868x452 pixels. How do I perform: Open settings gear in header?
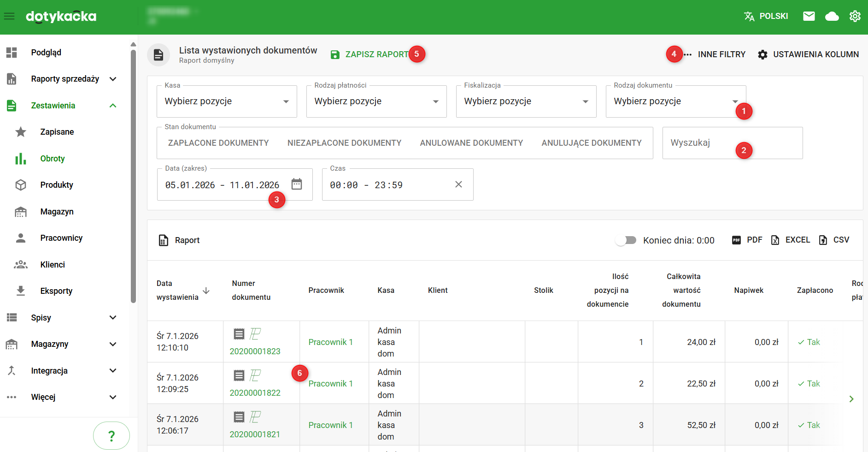coord(855,17)
